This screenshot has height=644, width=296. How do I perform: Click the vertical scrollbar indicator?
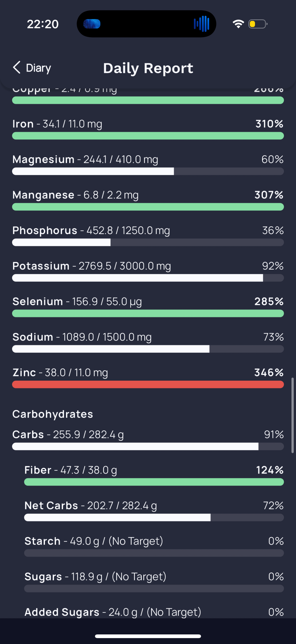tap(292, 416)
